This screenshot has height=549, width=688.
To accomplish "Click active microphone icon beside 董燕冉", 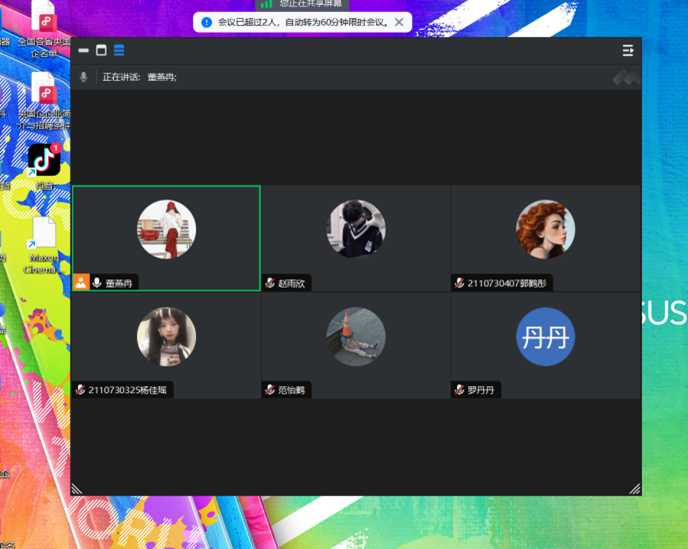I will pyautogui.click(x=97, y=283).
